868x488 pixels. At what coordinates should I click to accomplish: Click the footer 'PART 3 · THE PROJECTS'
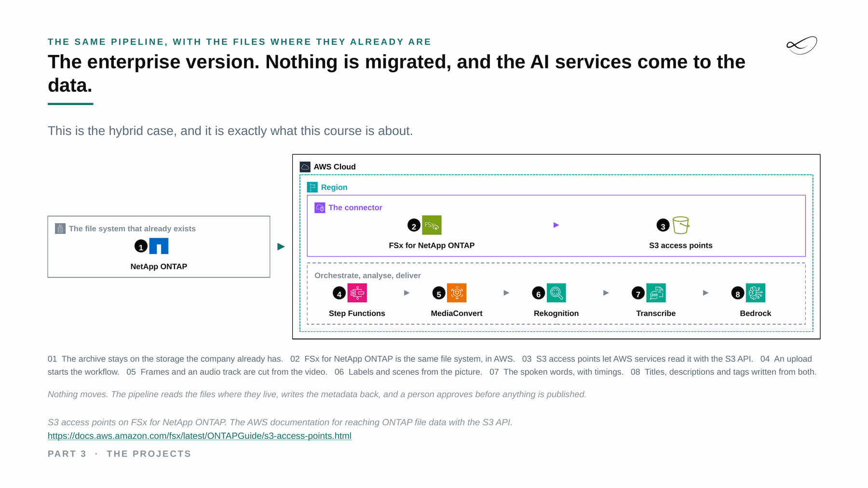click(120, 454)
